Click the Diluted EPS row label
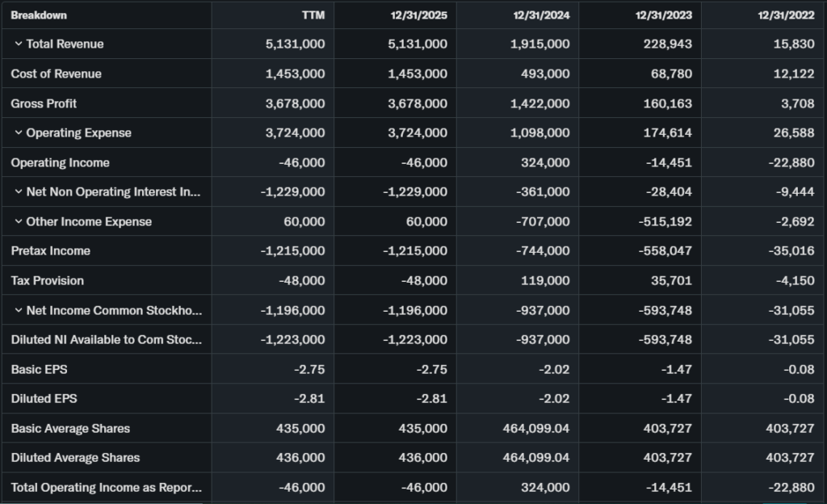The width and height of the screenshot is (827, 504). (x=44, y=399)
